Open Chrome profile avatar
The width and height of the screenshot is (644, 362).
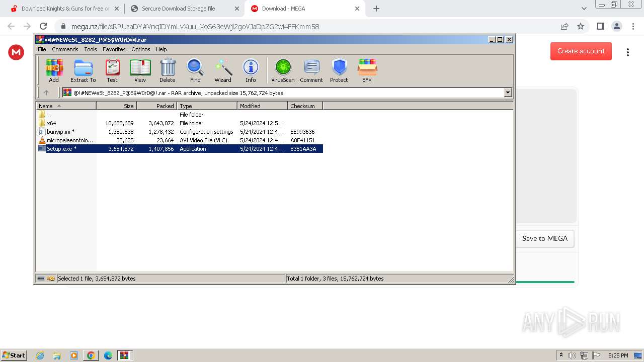pyautogui.click(x=616, y=26)
